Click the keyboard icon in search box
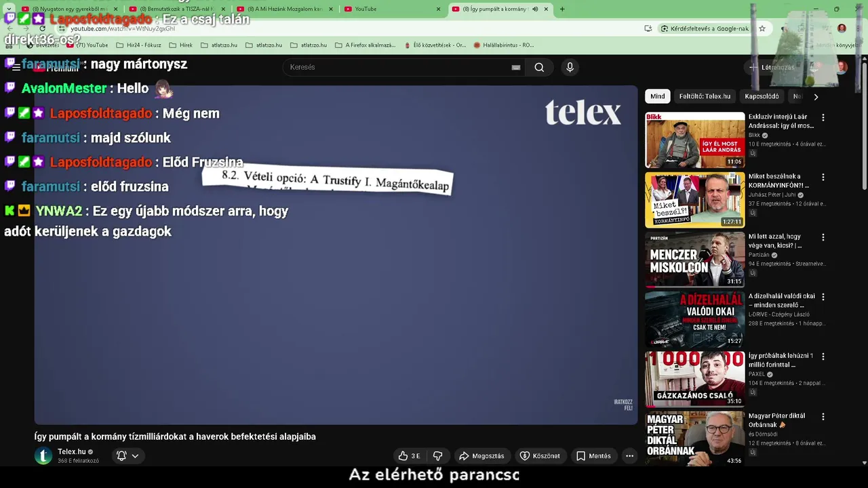The image size is (868, 488). tap(516, 67)
